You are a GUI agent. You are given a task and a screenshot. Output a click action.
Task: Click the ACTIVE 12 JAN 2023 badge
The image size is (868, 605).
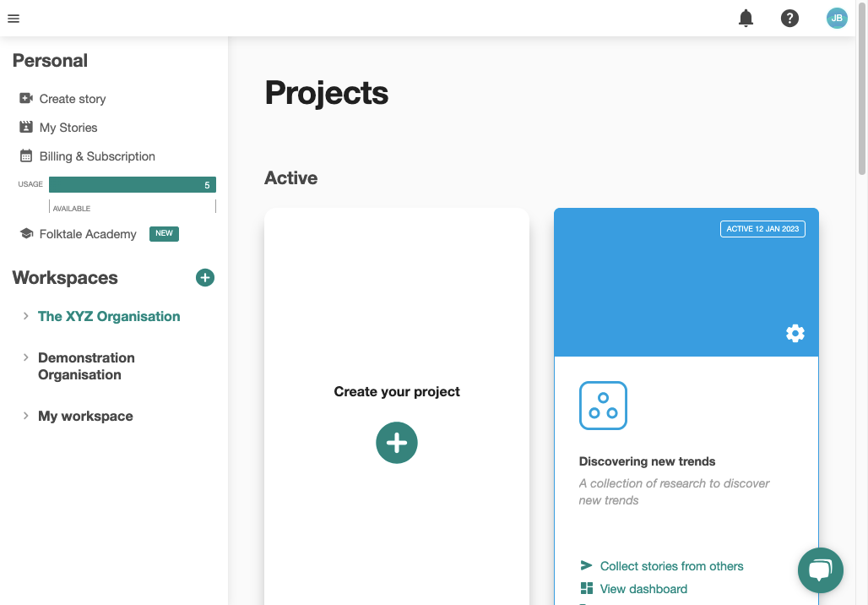point(762,229)
